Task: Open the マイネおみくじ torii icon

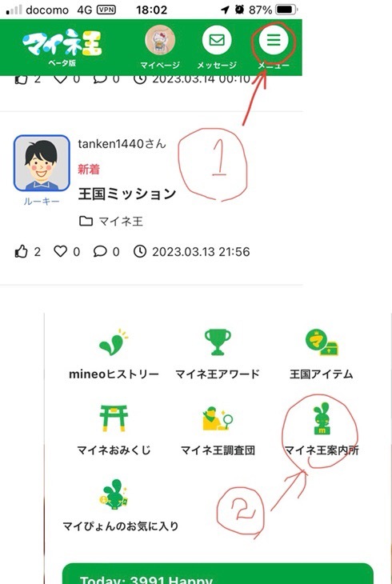Action: (114, 418)
